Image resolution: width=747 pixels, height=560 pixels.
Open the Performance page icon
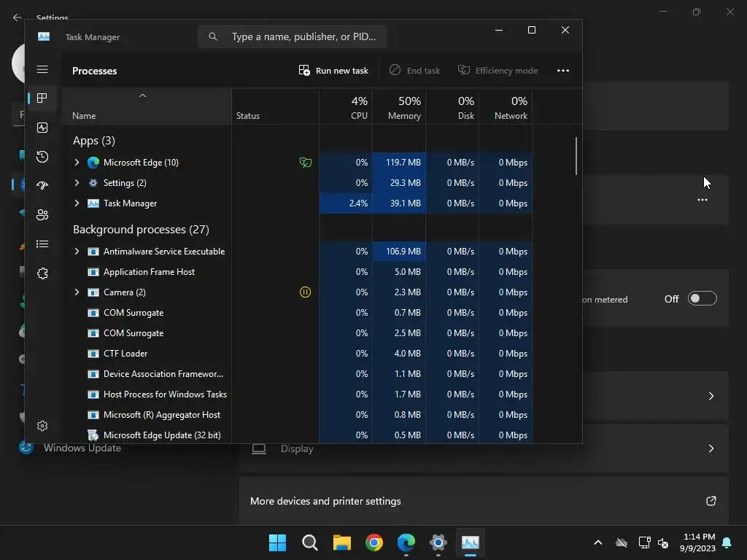pos(42,128)
